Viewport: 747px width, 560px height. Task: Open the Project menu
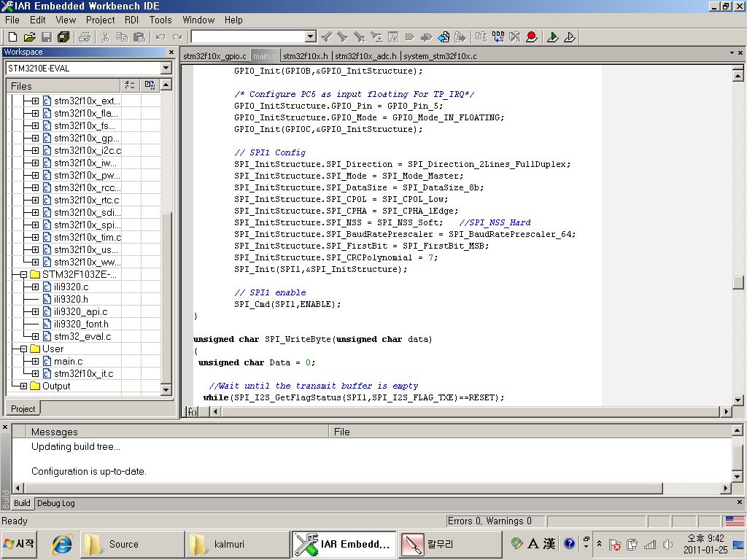pyautogui.click(x=100, y=20)
